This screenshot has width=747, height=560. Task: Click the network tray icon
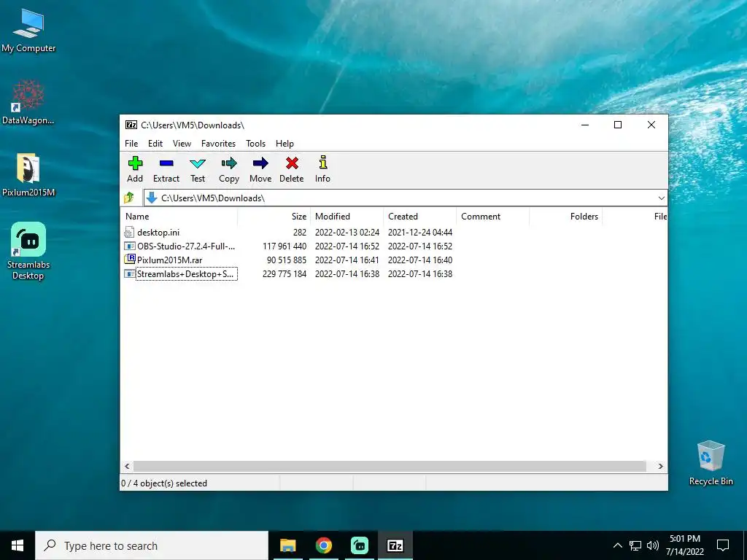click(635, 545)
